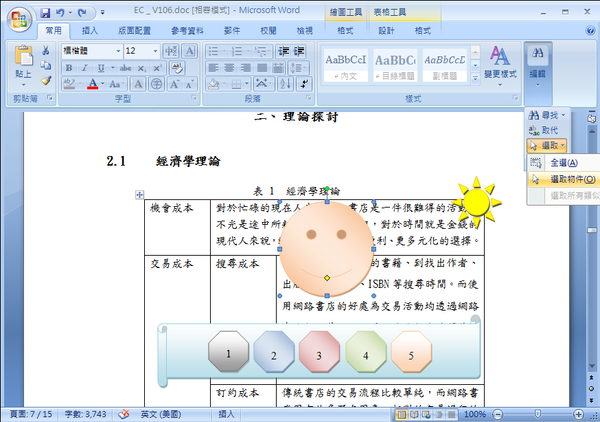Choose 選取物件(O) menu item
Image resolution: width=600 pixels, height=422 pixels.
click(563, 179)
